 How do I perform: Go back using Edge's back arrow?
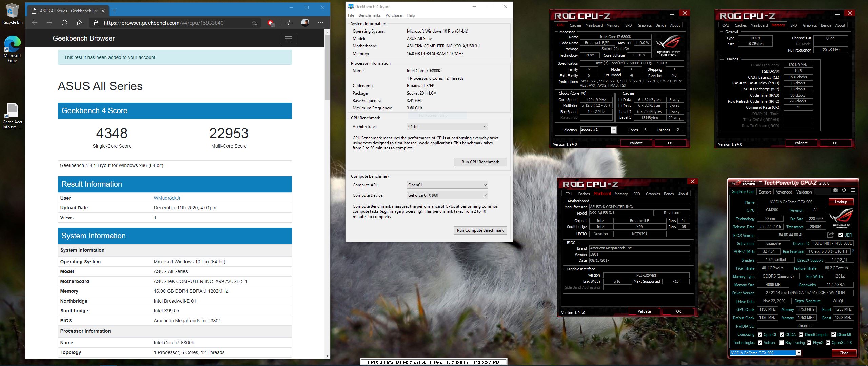pyautogui.click(x=35, y=23)
